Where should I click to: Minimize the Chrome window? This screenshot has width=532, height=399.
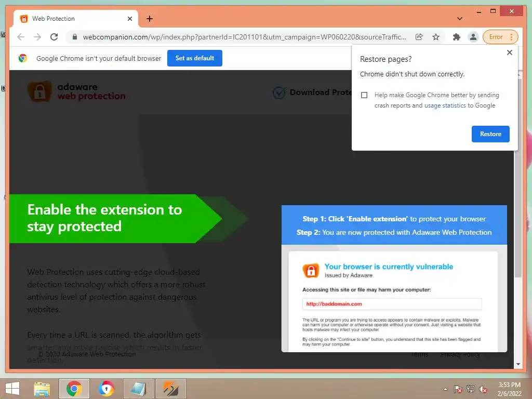click(478, 11)
